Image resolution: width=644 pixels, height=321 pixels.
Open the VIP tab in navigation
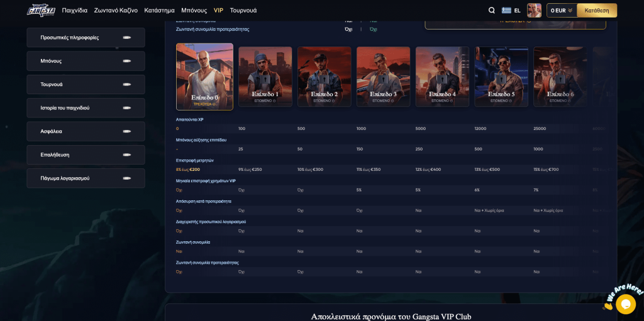click(218, 10)
